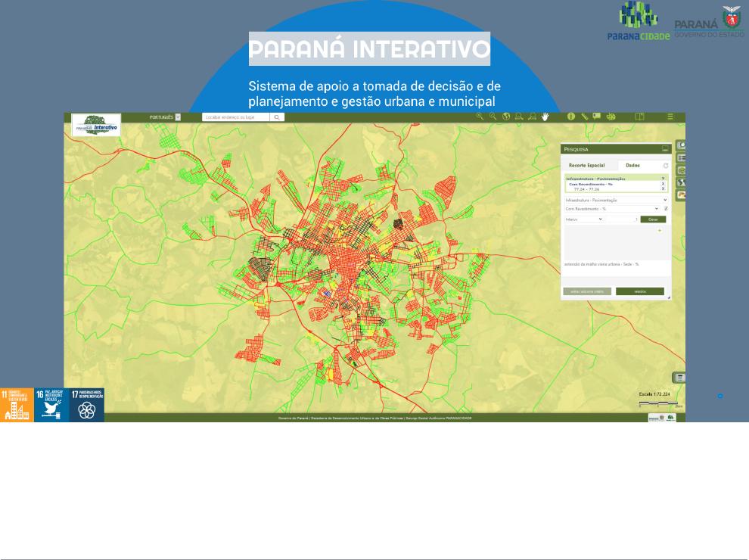Select the zoom in magnifier tool
Screen dimensions: 749x560
point(480,117)
